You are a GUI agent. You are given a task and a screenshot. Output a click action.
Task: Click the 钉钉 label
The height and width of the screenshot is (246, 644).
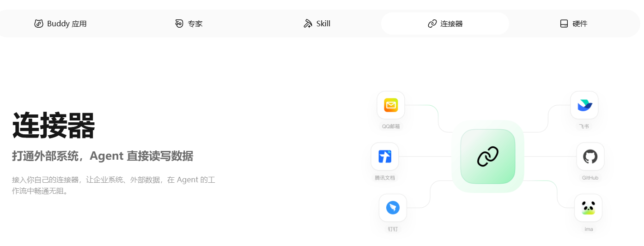coord(393,229)
